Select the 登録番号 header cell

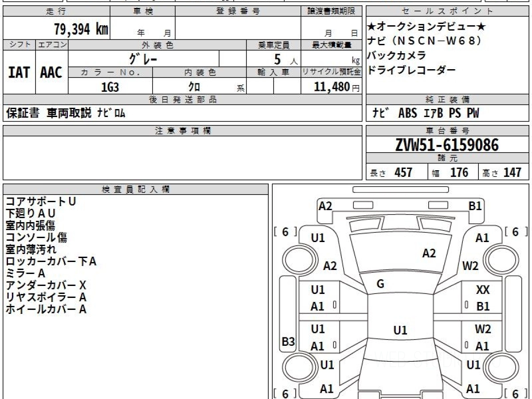click(238, 12)
